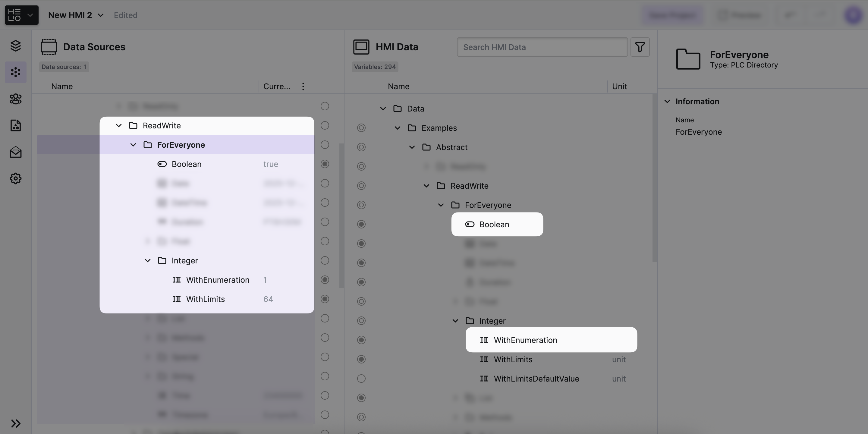Select WithEnumeration in HMI Data tree
Screen dimensions: 868x434
click(525, 340)
